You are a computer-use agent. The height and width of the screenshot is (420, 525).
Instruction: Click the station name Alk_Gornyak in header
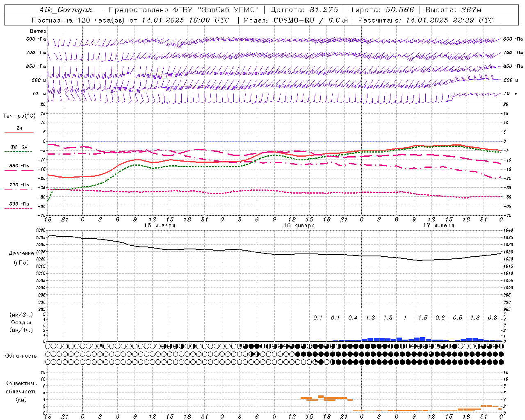click(x=66, y=10)
